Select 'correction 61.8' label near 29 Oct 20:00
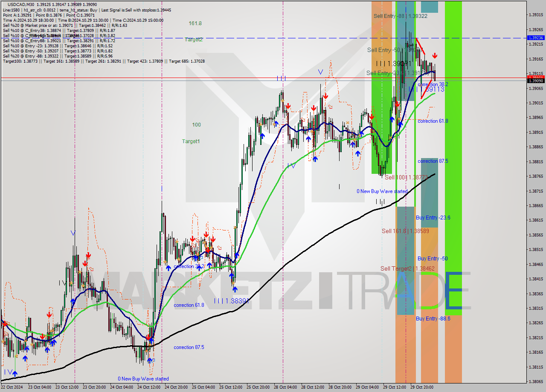Viewport: 546px width, 392px height. [x=433, y=121]
